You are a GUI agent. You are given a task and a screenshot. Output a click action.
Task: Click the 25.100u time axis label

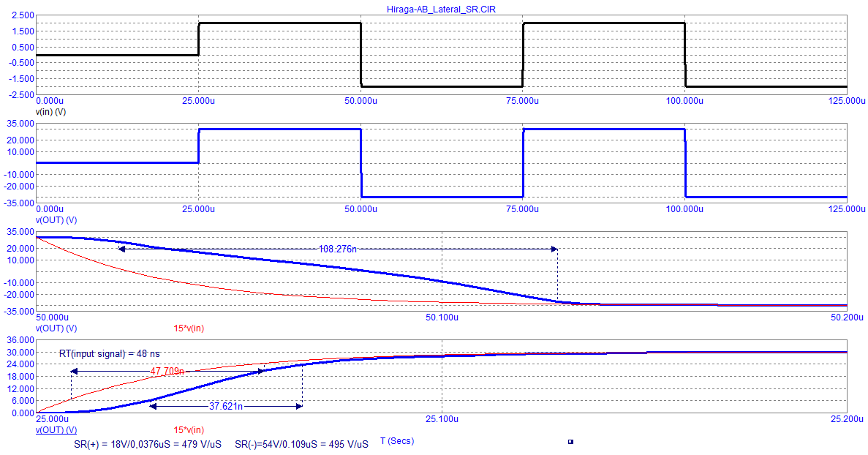pos(442,419)
